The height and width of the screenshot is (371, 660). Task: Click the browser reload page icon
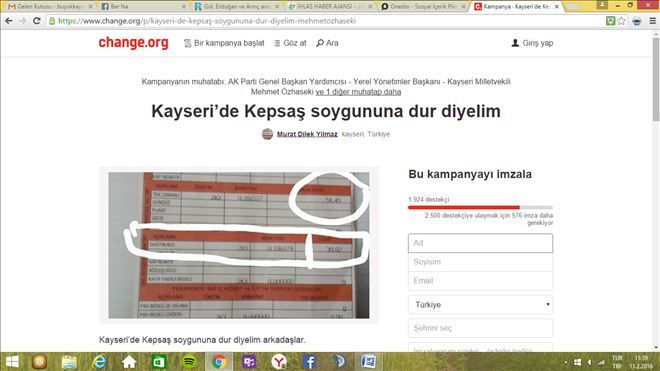click(x=37, y=21)
